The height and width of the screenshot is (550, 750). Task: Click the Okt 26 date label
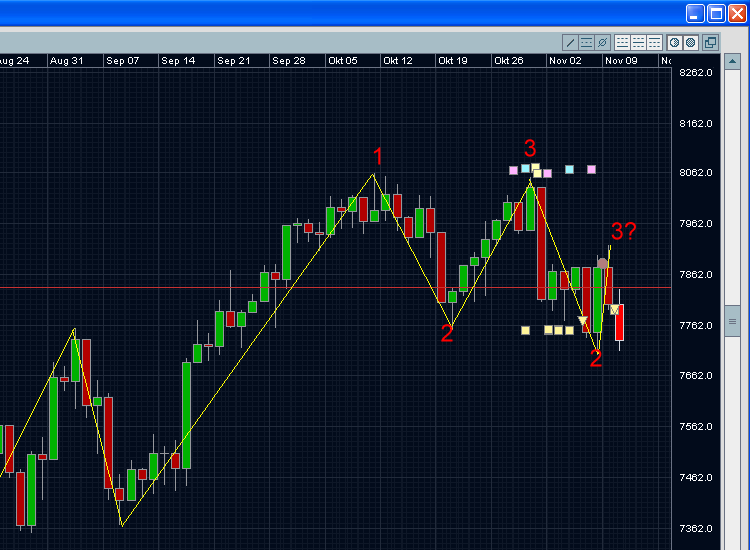coord(508,61)
